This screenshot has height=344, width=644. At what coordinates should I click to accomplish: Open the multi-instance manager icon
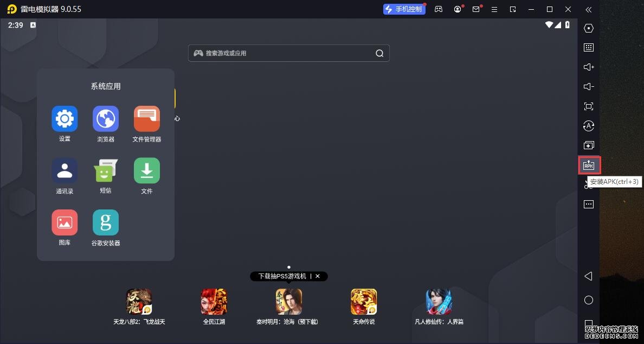click(x=589, y=145)
